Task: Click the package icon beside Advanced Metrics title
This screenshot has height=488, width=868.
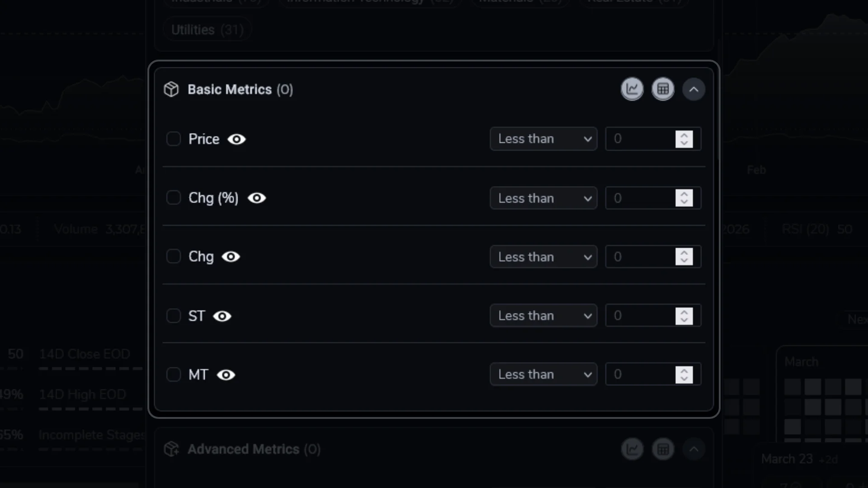Action: click(171, 449)
